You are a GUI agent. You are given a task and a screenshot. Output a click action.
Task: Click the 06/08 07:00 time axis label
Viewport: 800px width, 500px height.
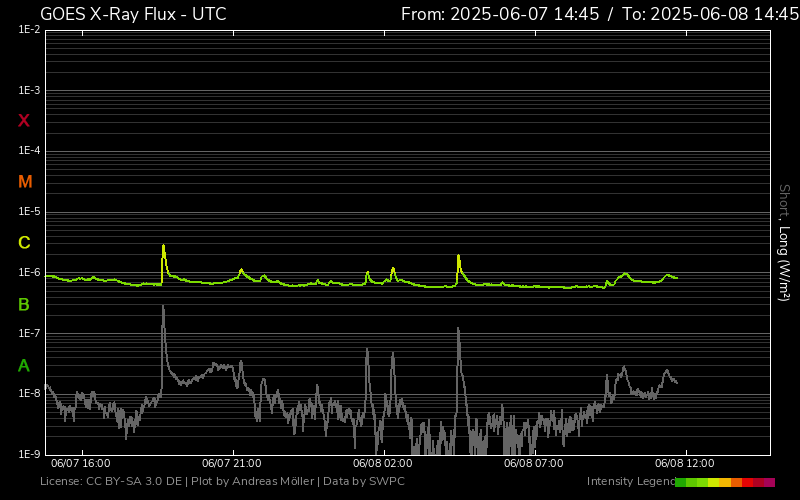(x=533, y=464)
